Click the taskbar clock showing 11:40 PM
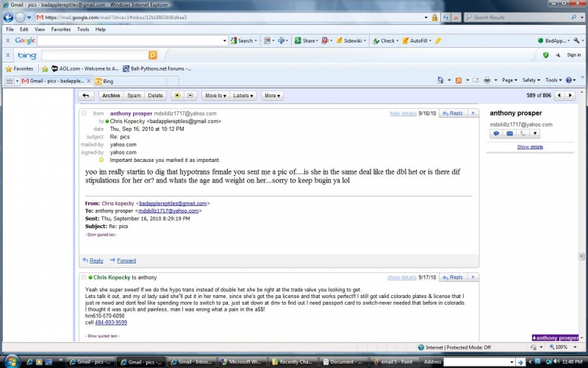 click(x=572, y=361)
